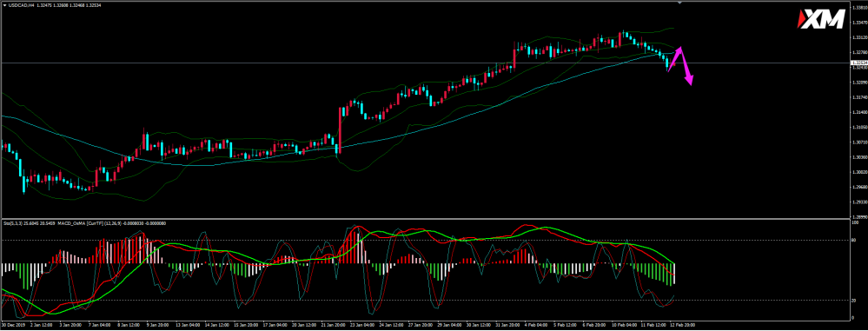Click the Sto(5,3,3) indicator label
The width and height of the screenshot is (868, 331).
click(x=12, y=223)
